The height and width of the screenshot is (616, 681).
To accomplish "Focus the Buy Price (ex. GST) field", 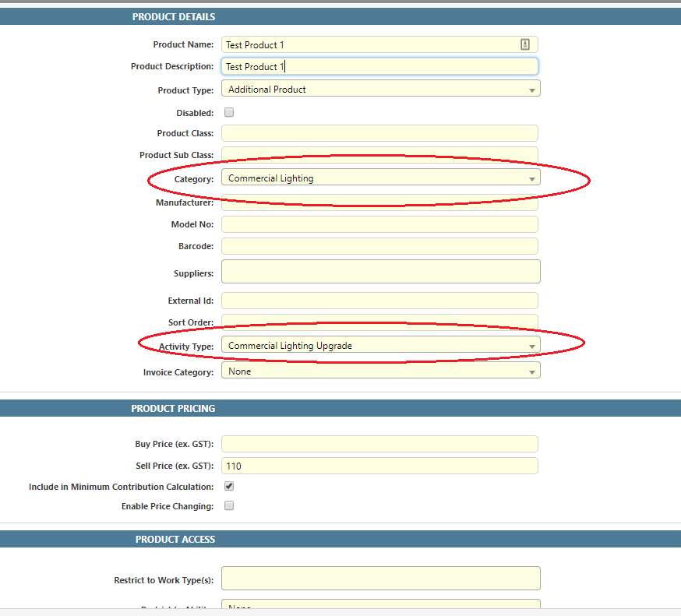I will pyautogui.click(x=379, y=444).
